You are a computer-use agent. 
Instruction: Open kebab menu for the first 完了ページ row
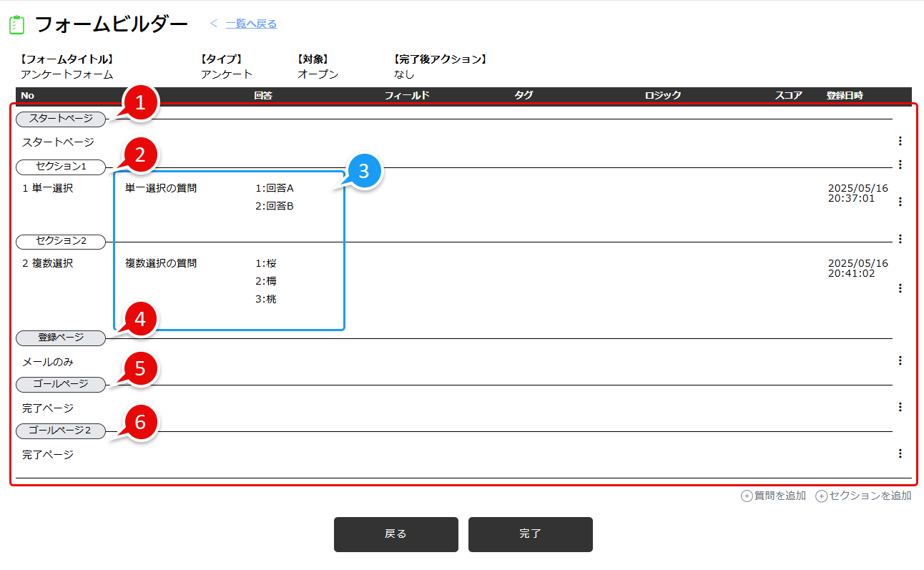[x=900, y=407]
